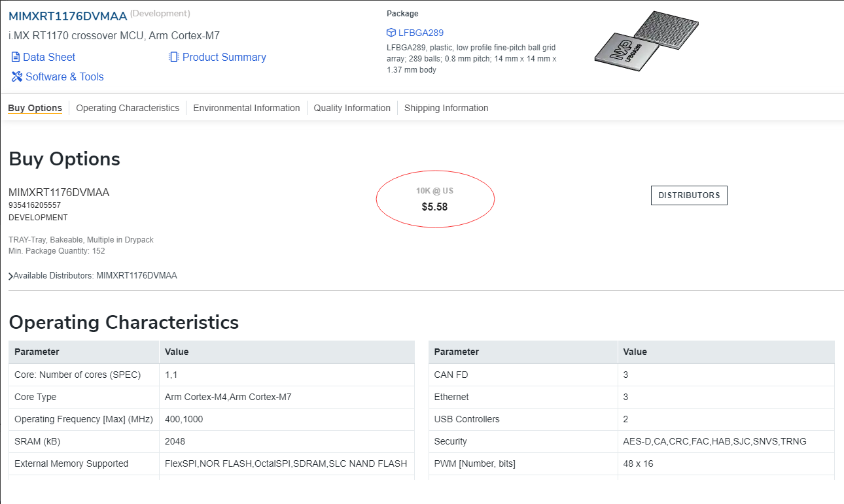The height and width of the screenshot is (504, 844).
Task: Open the Data Sheet link
Action: click(x=49, y=58)
